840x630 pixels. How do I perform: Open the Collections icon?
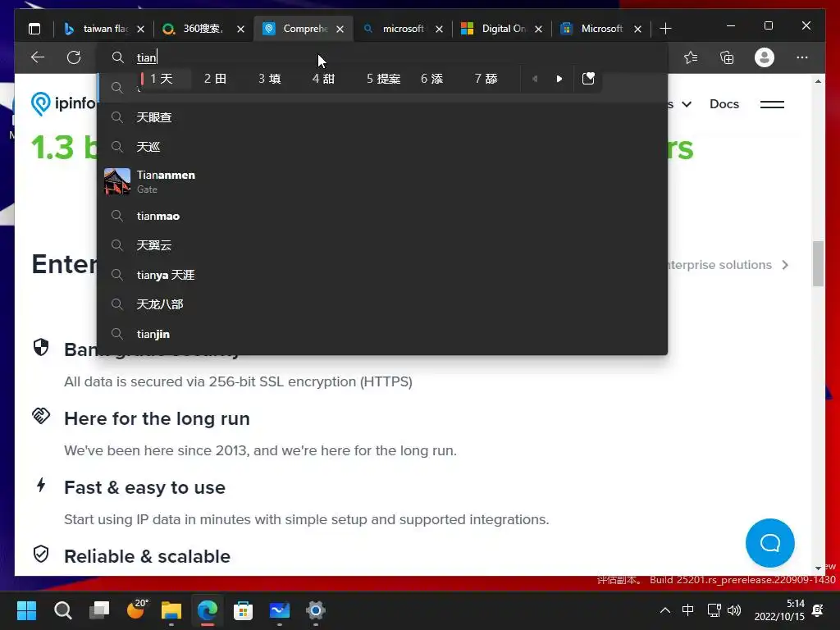coord(727,57)
